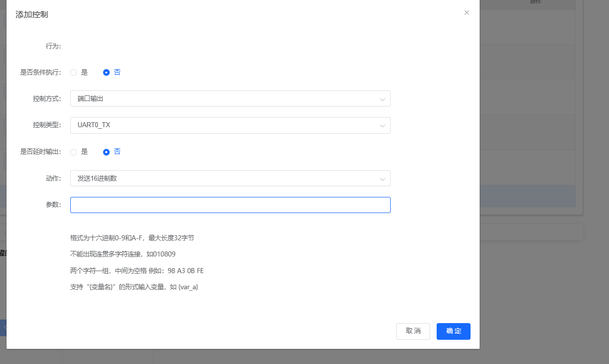Click the 添加控制 dialog title
This screenshot has height=364, width=609.
pos(32,15)
